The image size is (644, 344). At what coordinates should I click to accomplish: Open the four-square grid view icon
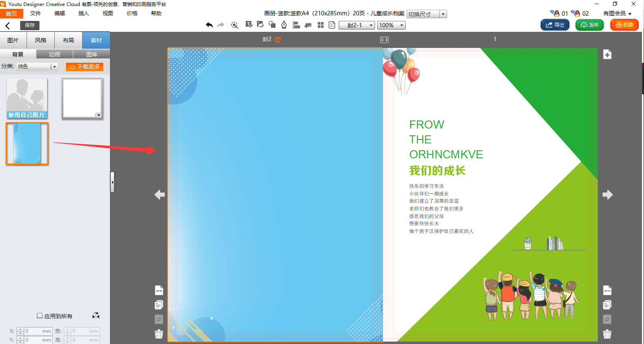pos(321,25)
